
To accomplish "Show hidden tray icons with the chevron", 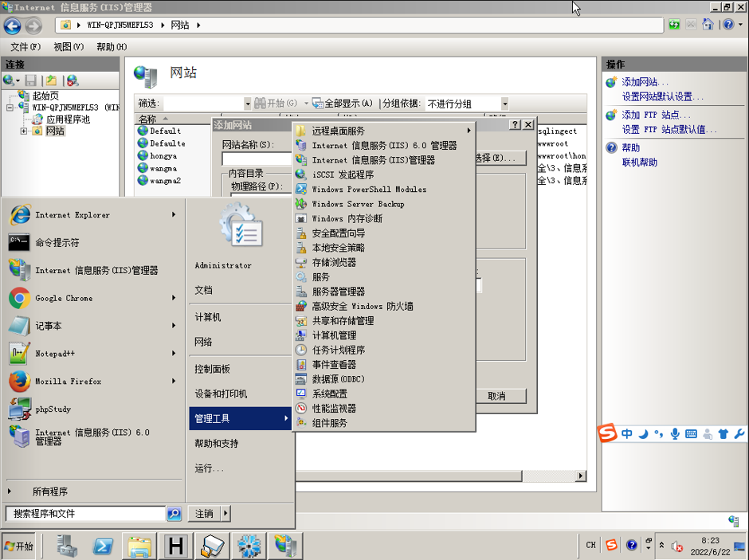I will pyautogui.click(x=661, y=545).
